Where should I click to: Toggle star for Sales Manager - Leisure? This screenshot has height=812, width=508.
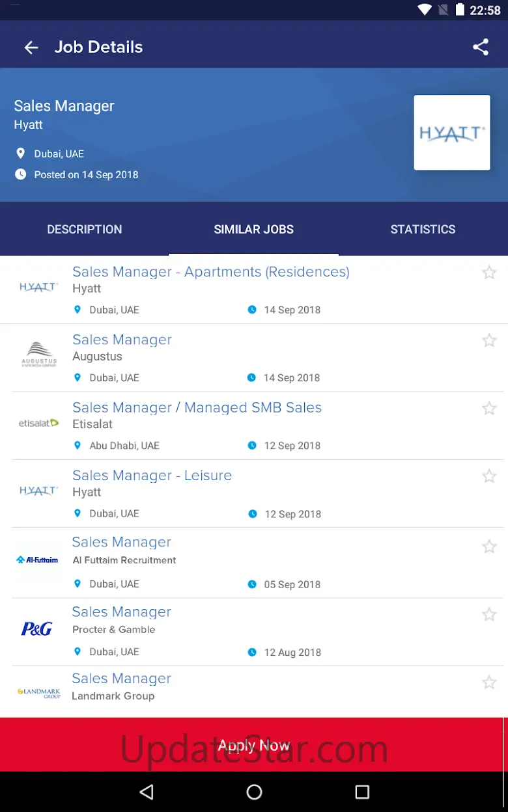(489, 476)
